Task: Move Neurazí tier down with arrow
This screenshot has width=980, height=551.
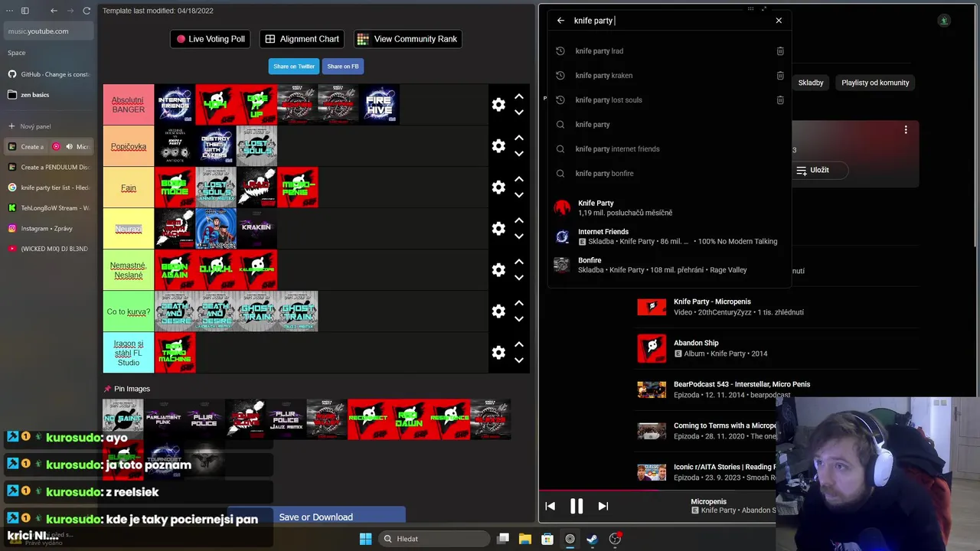Action: (519, 236)
